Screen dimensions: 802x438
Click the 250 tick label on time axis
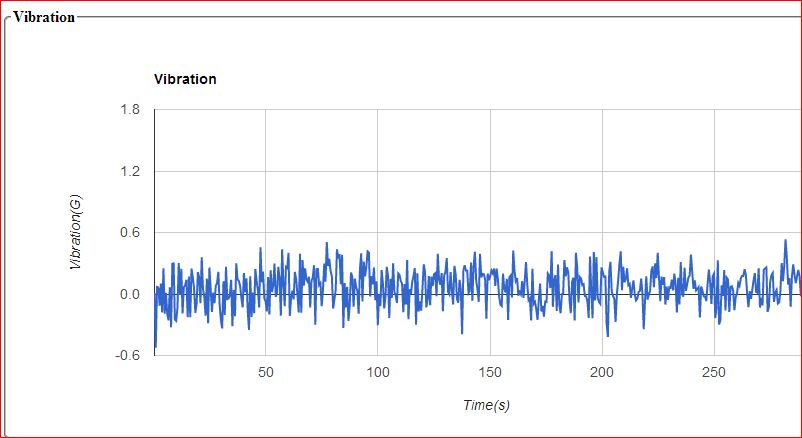click(x=714, y=373)
